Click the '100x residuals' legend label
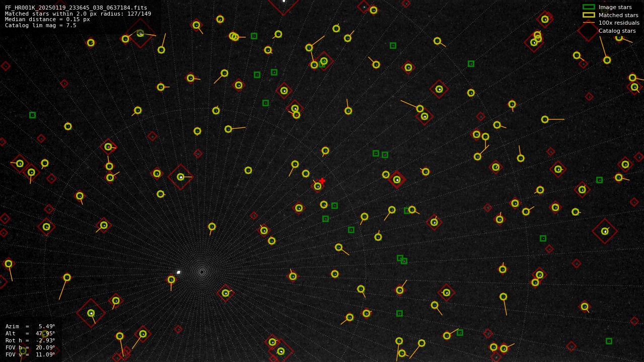The width and height of the screenshot is (644, 362). tap(619, 23)
